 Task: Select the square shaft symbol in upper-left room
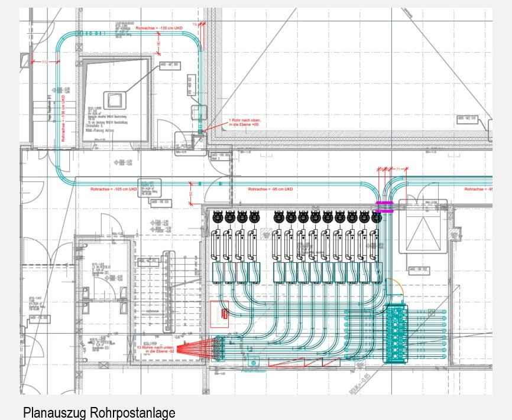115,99
